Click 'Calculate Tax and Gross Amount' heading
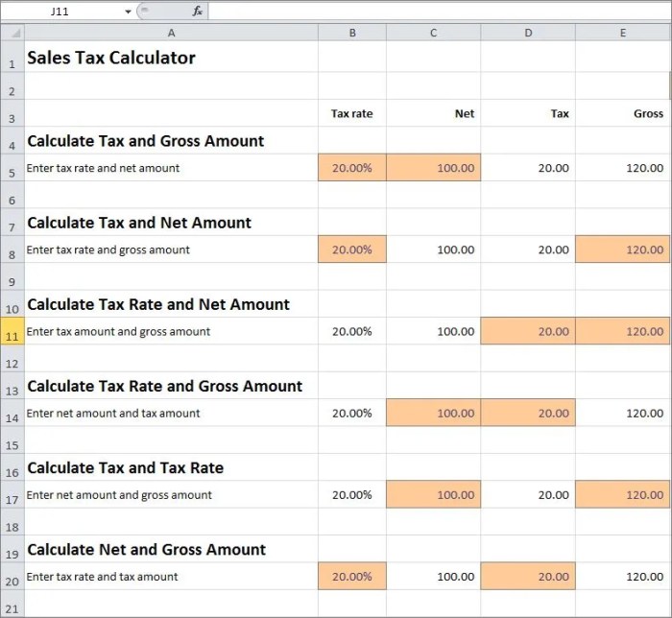This screenshot has width=672, height=618. pyautogui.click(x=172, y=140)
